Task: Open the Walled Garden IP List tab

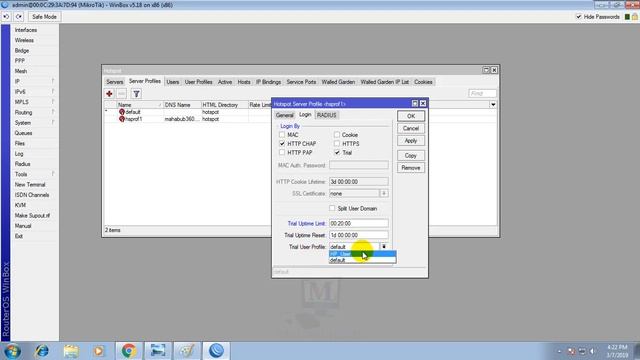Action: (384, 82)
